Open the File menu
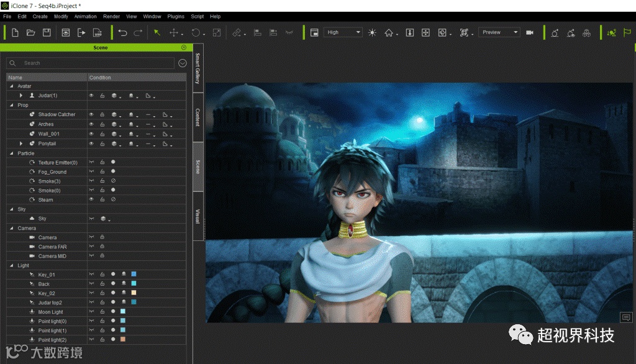Viewport: 636px width, 364px height. coord(7,17)
